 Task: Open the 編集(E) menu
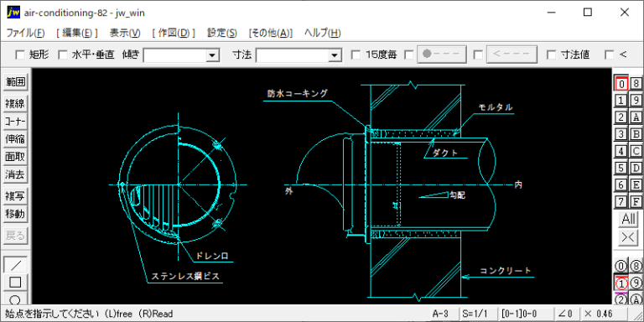(77, 33)
